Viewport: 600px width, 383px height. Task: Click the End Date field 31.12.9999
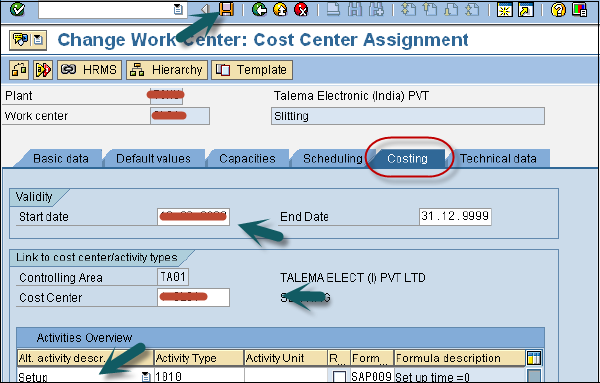(455, 217)
